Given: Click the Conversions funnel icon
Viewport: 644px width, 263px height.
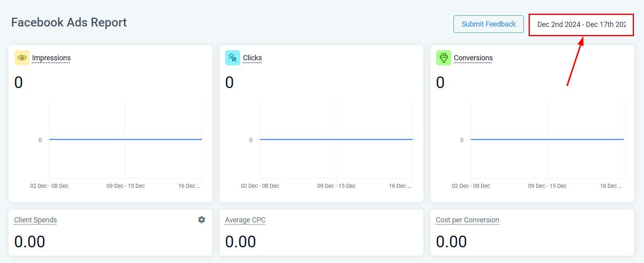Looking at the screenshot, I should coord(443,58).
